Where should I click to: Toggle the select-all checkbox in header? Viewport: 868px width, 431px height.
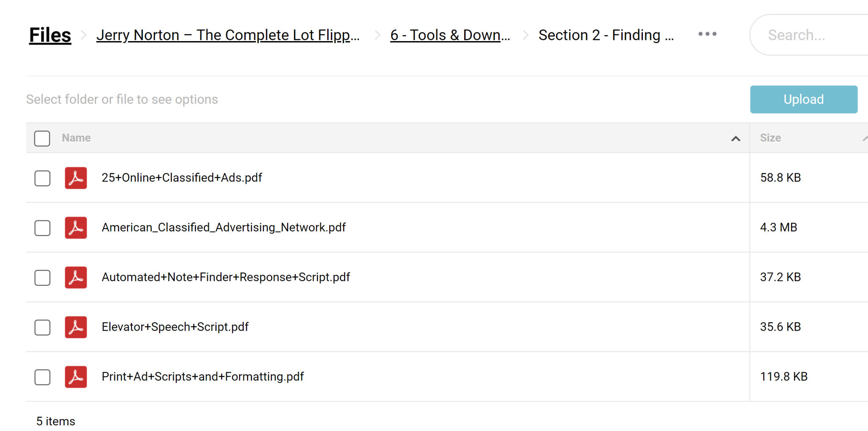pos(42,138)
